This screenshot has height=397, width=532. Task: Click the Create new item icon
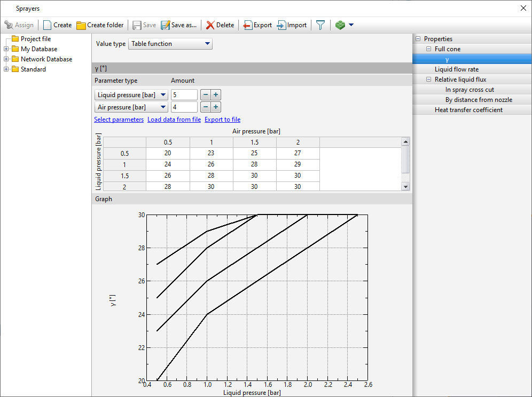coord(48,25)
